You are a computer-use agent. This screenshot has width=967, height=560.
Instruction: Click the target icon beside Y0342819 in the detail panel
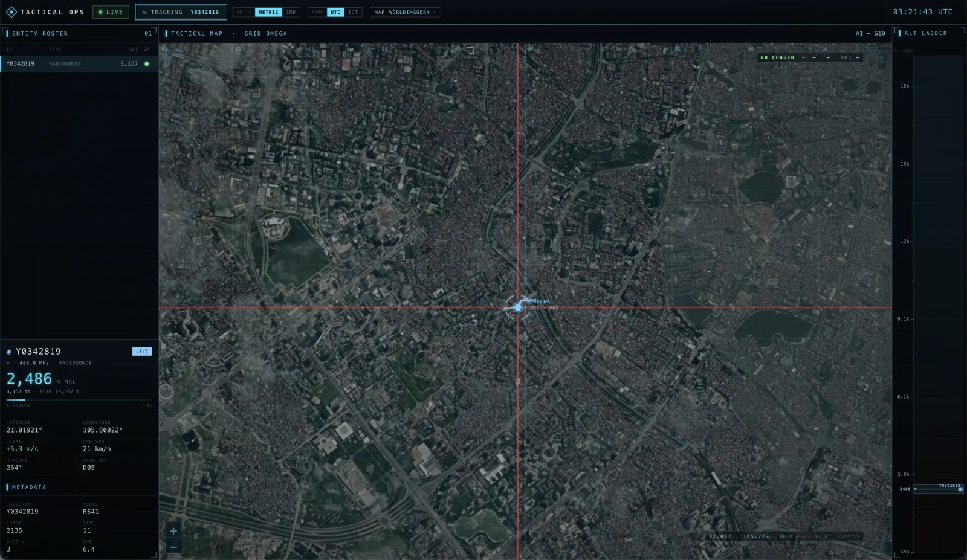click(x=9, y=352)
